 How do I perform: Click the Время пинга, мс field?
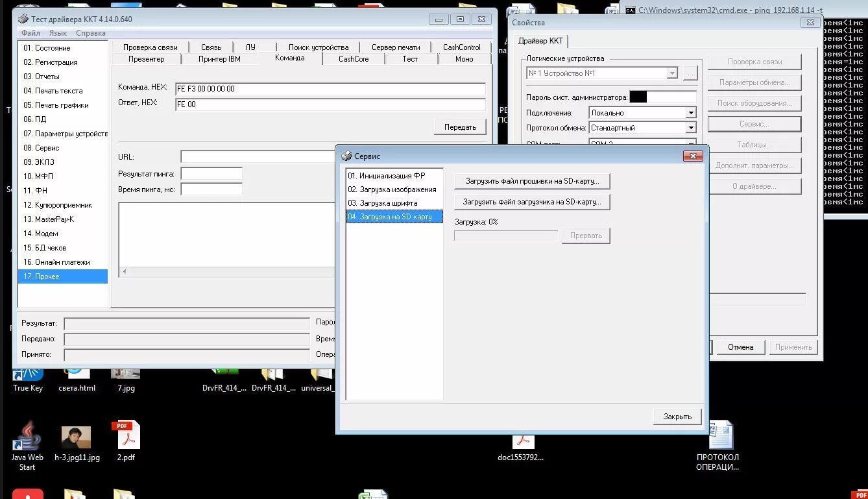point(211,189)
